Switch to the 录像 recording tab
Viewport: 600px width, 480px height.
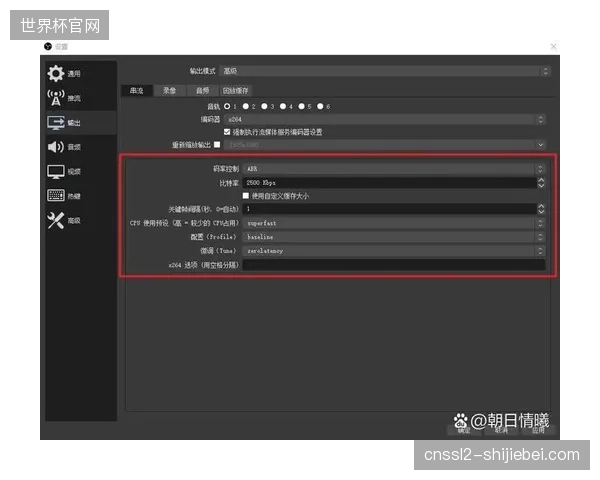coord(170,91)
